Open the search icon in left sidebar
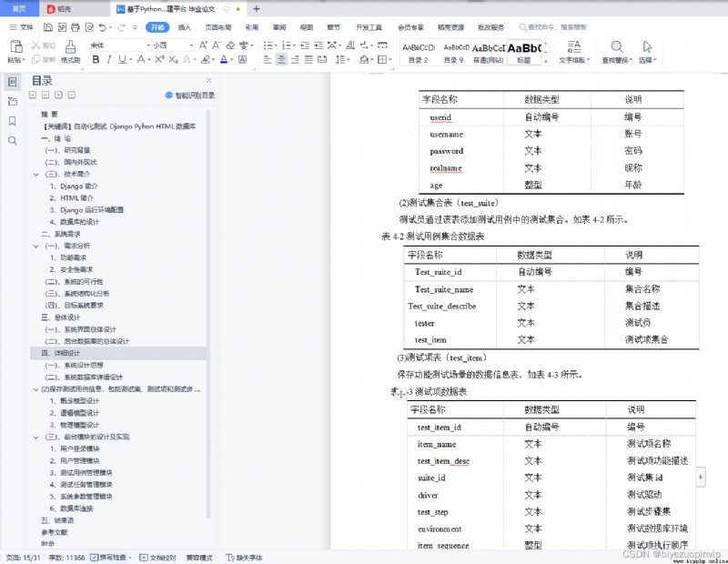 pyautogui.click(x=13, y=141)
